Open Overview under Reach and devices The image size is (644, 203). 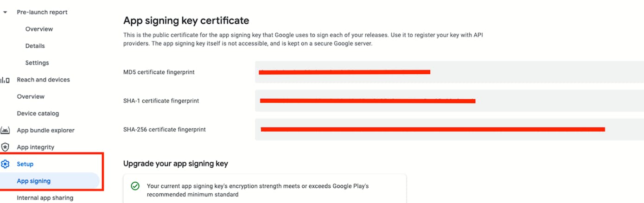tap(31, 96)
